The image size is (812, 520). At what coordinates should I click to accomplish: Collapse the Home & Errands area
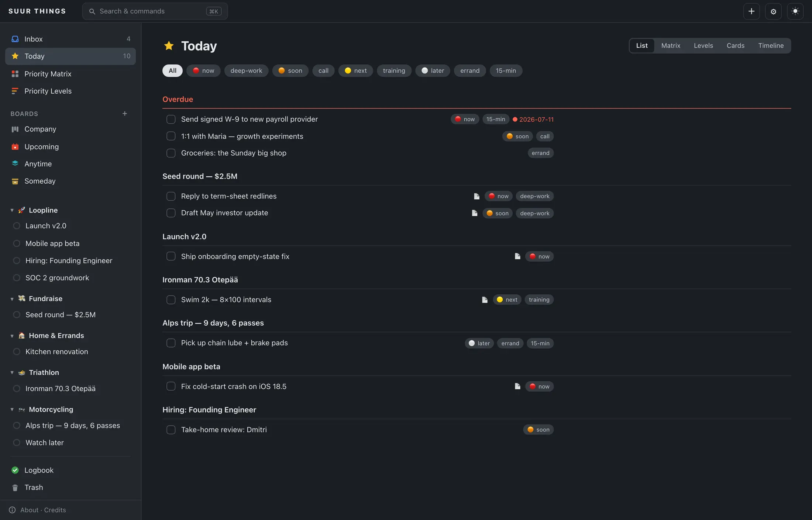[12, 336]
